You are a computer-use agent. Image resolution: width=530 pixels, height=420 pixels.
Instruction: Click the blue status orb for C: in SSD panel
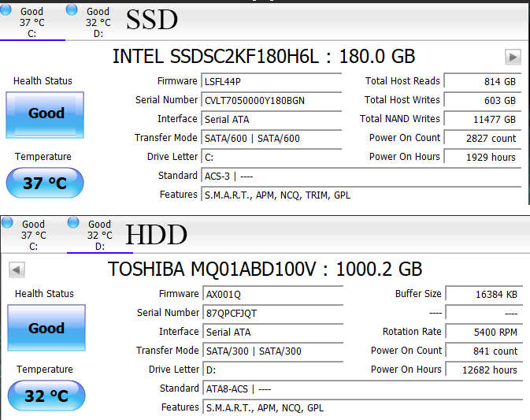click(6, 9)
